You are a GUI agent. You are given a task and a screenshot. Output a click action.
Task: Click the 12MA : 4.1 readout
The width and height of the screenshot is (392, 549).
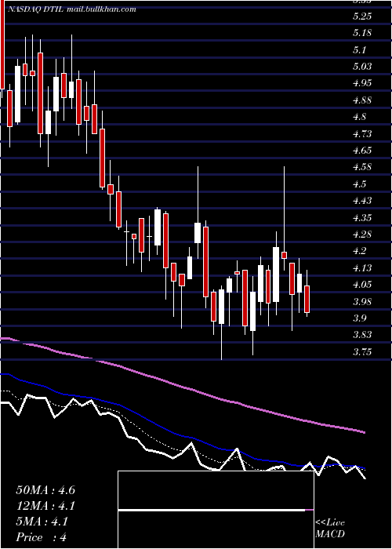(45, 506)
